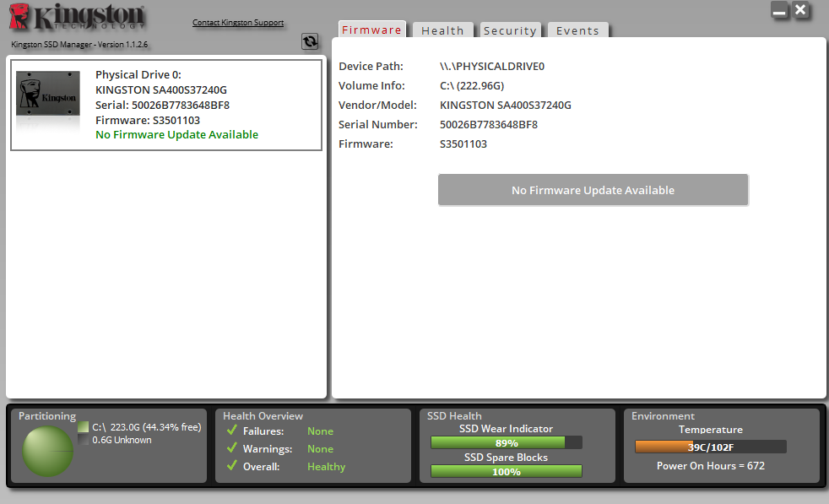Click the C:\ 223.0G (44.34% free) label
The height and width of the screenshot is (504, 829).
(146, 427)
